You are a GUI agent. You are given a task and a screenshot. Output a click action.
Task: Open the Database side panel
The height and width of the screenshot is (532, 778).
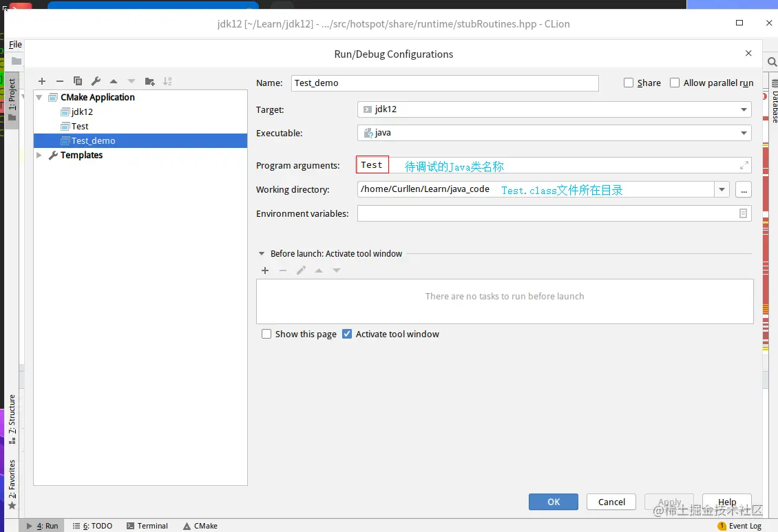[774, 102]
